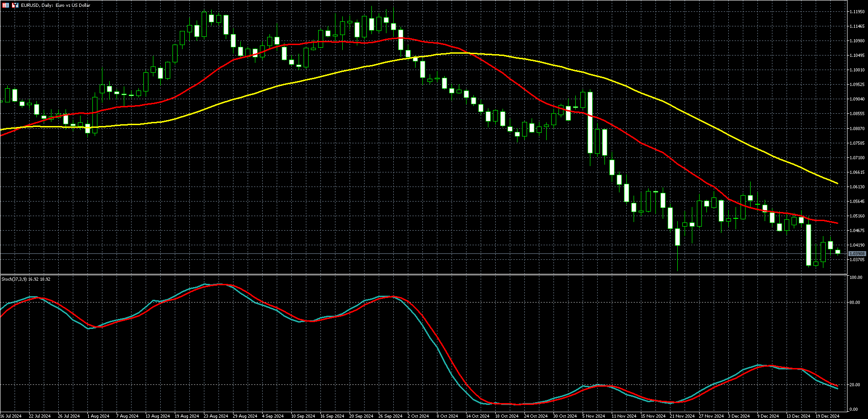Click the Depth of Market icon at top-left
This screenshot has width=868, height=419.
point(6,5)
